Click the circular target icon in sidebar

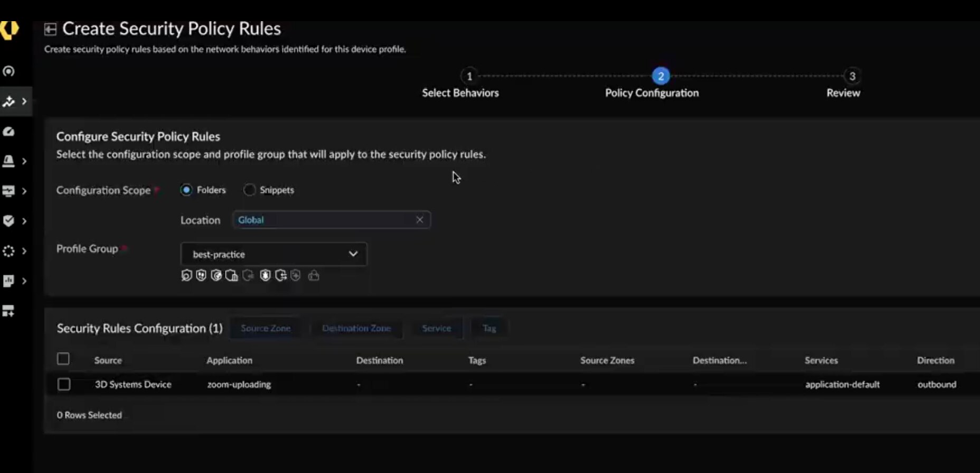pyautogui.click(x=8, y=71)
